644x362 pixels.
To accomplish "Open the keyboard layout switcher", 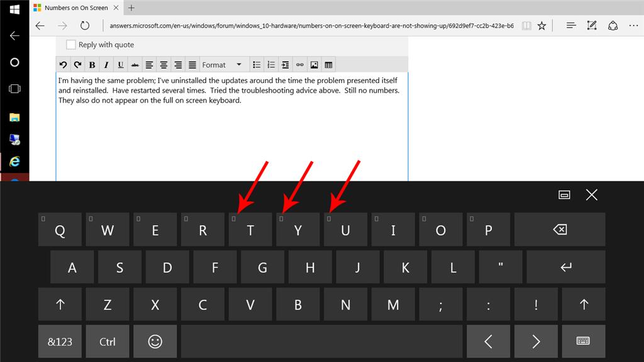I will 584,341.
